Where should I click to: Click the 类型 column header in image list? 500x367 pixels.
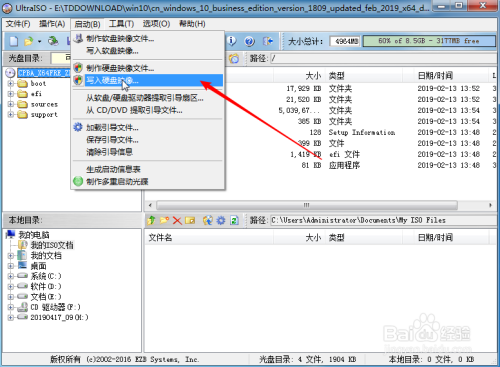point(364,76)
